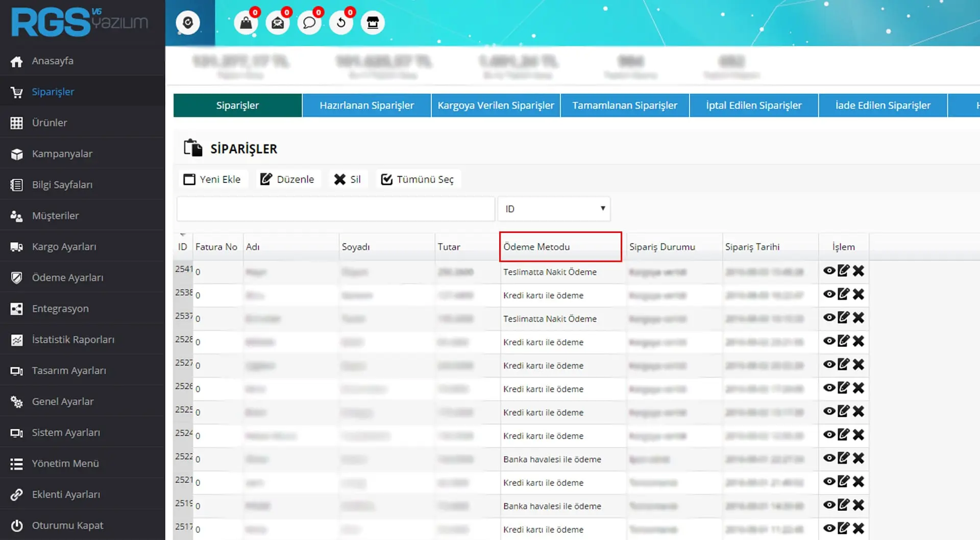980x540 pixels.
Task: Click the refresh returns icon in top bar
Action: (x=341, y=23)
